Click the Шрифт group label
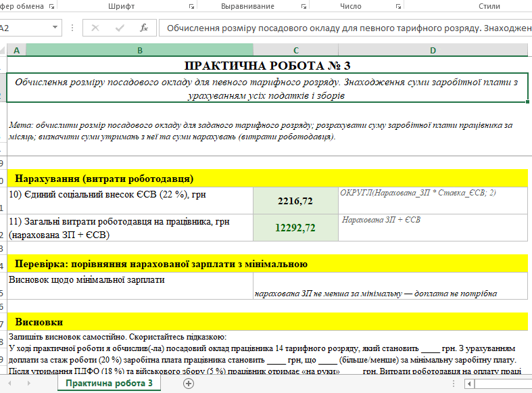532x393 pixels. [122, 6]
